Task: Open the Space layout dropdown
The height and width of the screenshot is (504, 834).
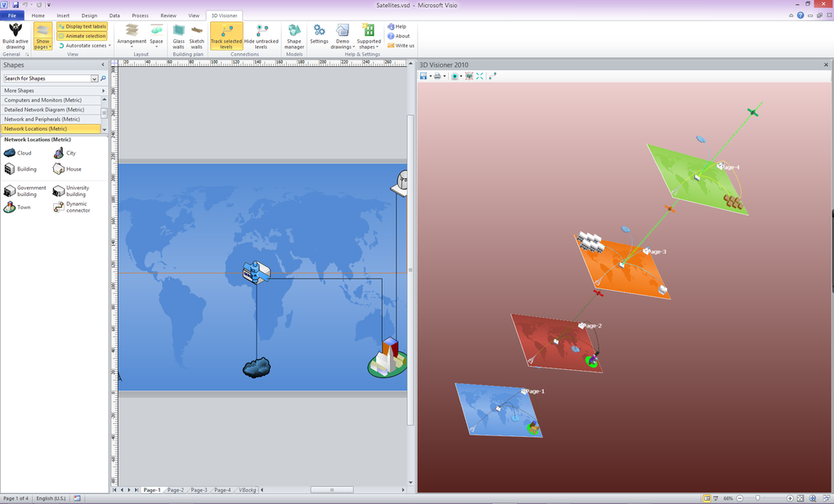Action: pos(156,36)
